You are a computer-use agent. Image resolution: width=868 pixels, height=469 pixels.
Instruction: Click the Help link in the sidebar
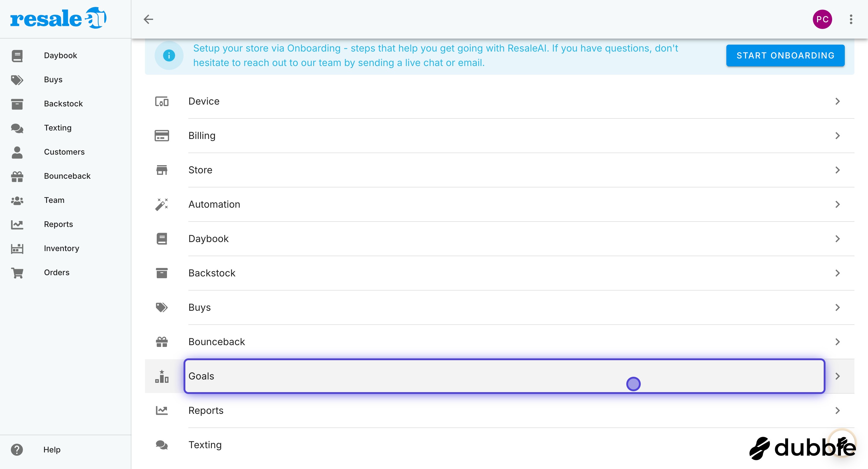click(x=52, y=450)
